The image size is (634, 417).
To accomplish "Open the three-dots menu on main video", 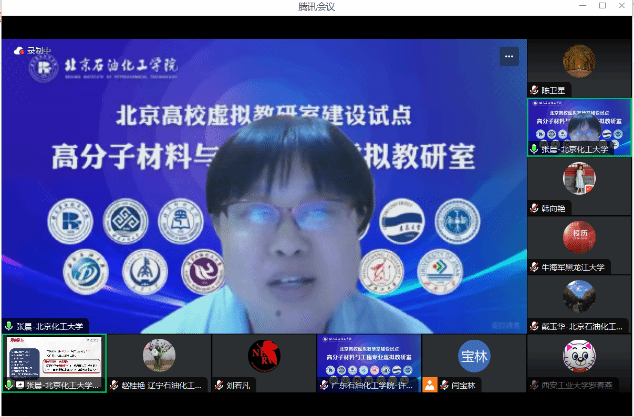I will tap(511, 56).
